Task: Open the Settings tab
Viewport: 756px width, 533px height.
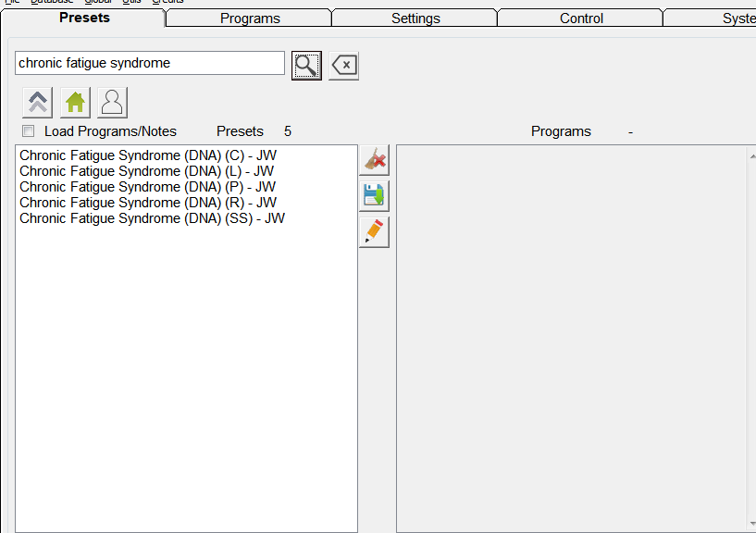Action: coord(415,19)
